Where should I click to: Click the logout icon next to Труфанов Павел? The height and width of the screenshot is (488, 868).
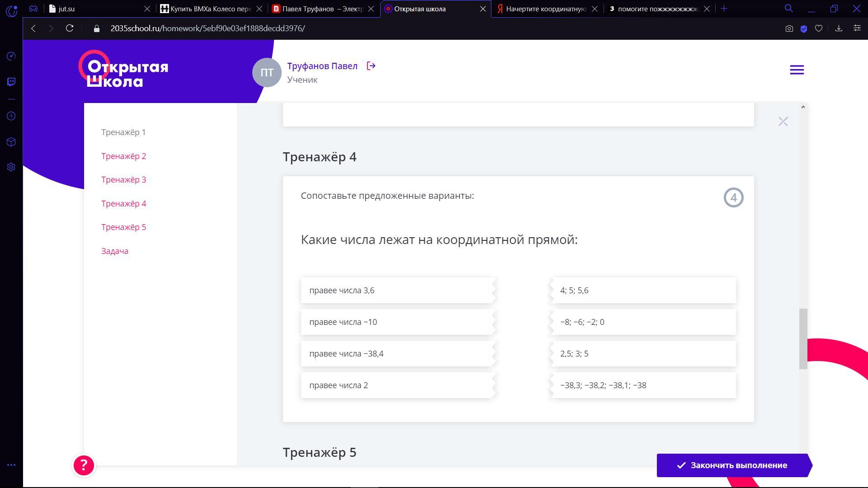coord(371,66)
